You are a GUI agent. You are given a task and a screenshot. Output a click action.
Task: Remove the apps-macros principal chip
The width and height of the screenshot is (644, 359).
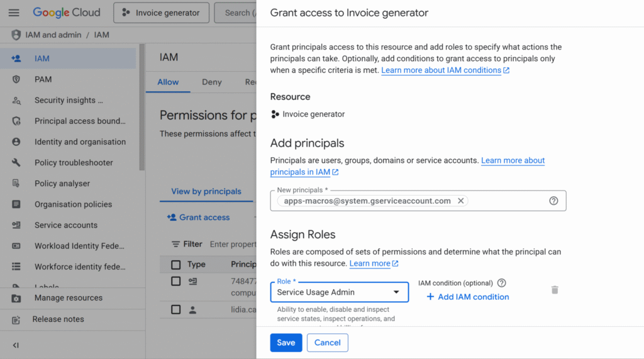[x=461, y=201]
